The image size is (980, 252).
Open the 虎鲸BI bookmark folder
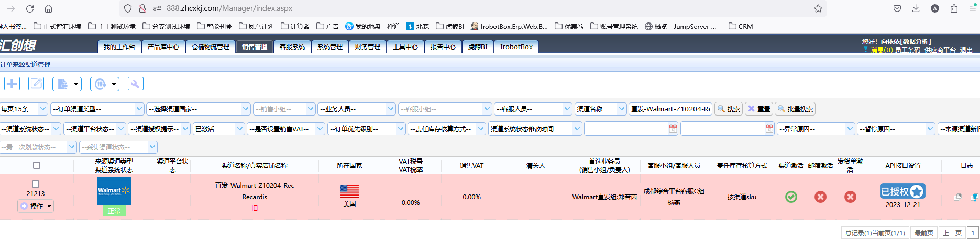pos(450,26)
